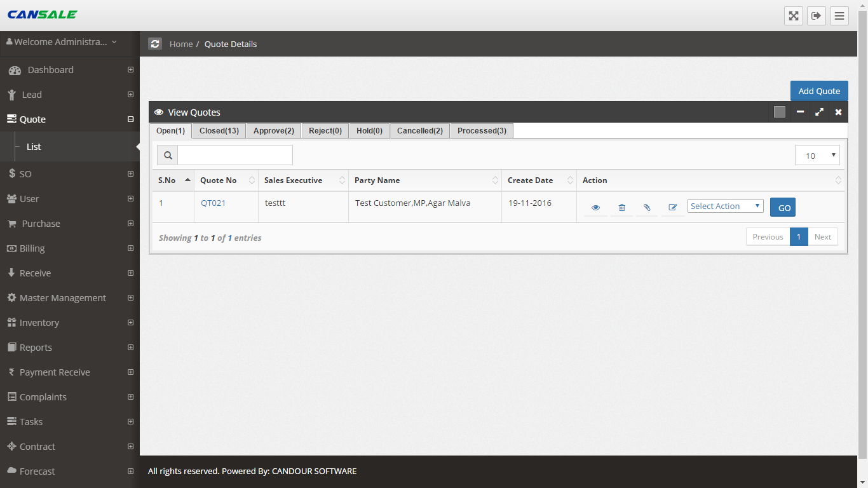Sort by the Quote No column header

coord(226,180)
